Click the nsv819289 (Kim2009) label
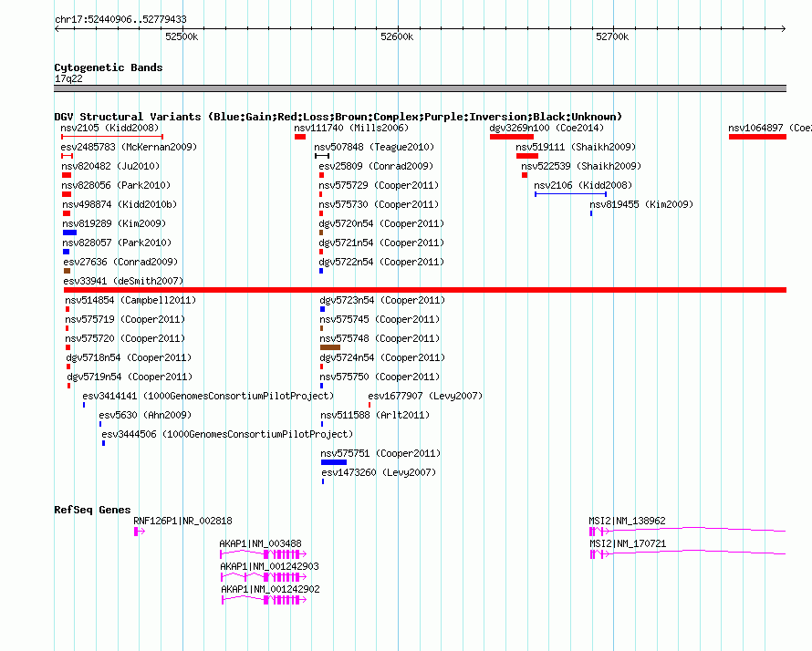Viewport: 812px width, 651px height. click(x=114, y=223)
